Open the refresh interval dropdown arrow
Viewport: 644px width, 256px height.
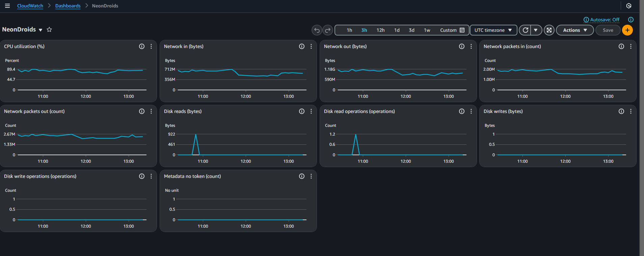pos(536,30)
